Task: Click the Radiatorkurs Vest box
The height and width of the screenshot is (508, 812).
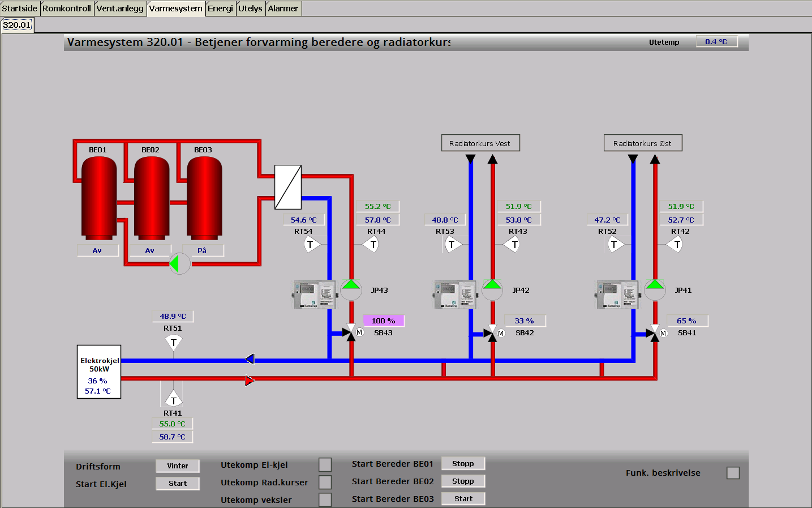Action: click(x=480, y=143)
